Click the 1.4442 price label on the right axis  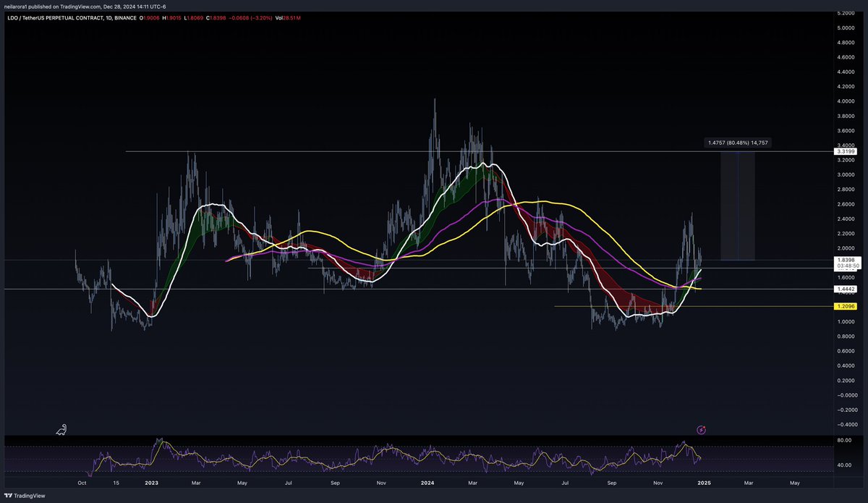[845, 289]
